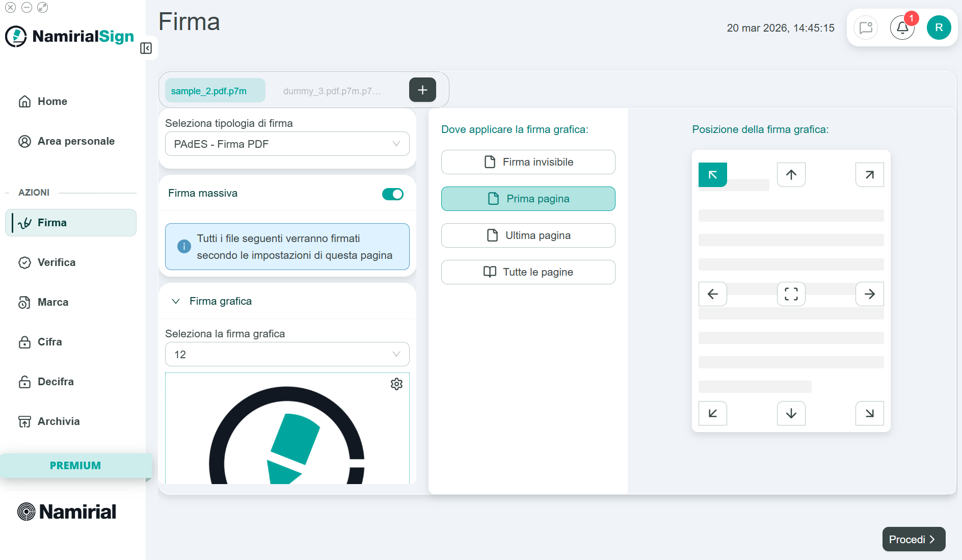Place signature at bottom-left corner
Screen dimensions: 962x560
[713, 413]
